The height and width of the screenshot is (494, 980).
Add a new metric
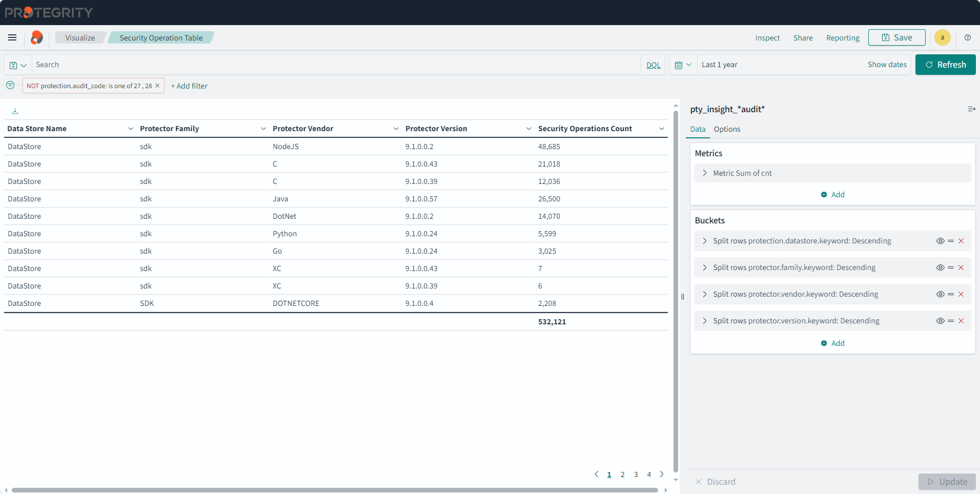tap(832, 195)
